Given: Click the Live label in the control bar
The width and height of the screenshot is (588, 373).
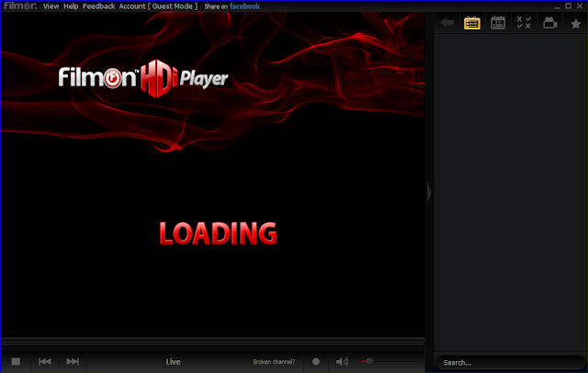Looking at the screenshot, I should tap(174, 362).
